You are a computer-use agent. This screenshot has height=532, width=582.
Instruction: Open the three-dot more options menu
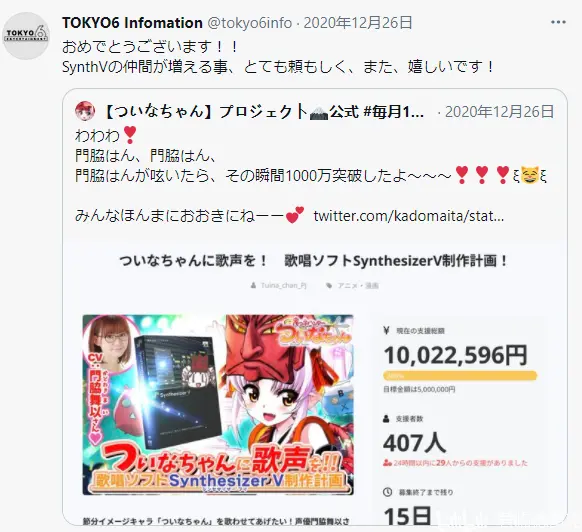click(558, 23)
